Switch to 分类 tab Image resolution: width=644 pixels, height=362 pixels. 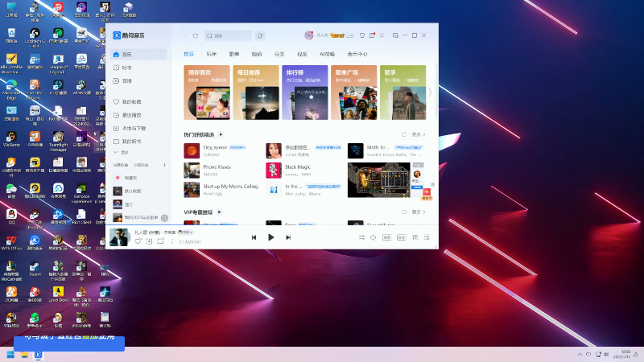279,54
